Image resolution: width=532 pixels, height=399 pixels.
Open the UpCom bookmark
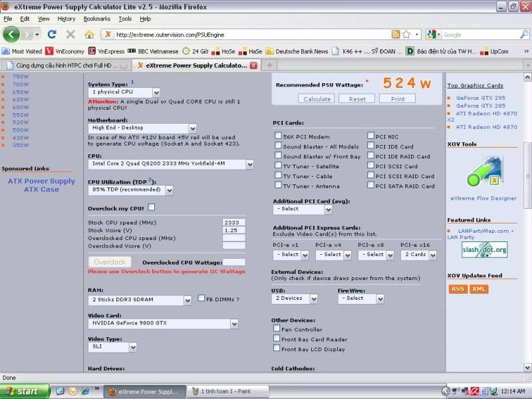coord(495,51)
